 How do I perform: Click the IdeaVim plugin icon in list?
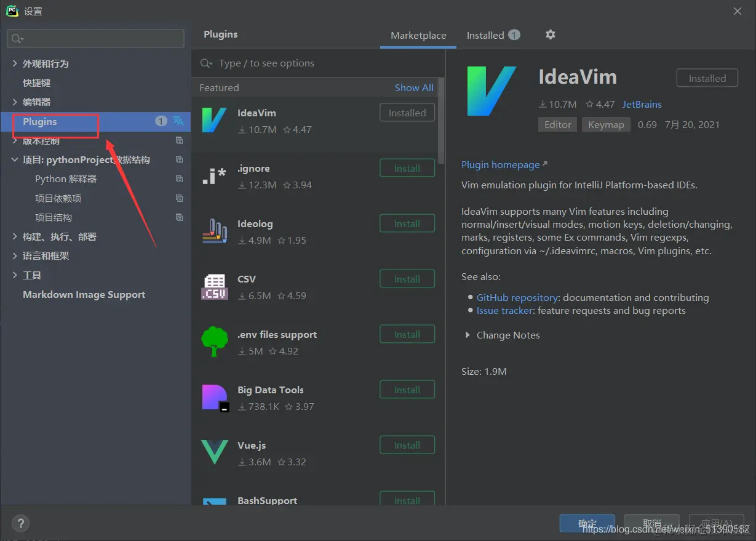[x=215, y=120]
